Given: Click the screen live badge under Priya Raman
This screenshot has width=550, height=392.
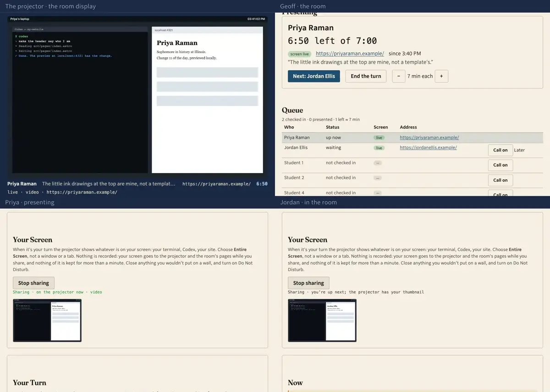Looking at the screenshot, I should click(300, 54).
